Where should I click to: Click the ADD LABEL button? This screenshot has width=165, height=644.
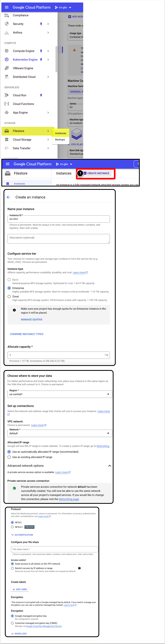pyautogui.click(x=20, y=589)
